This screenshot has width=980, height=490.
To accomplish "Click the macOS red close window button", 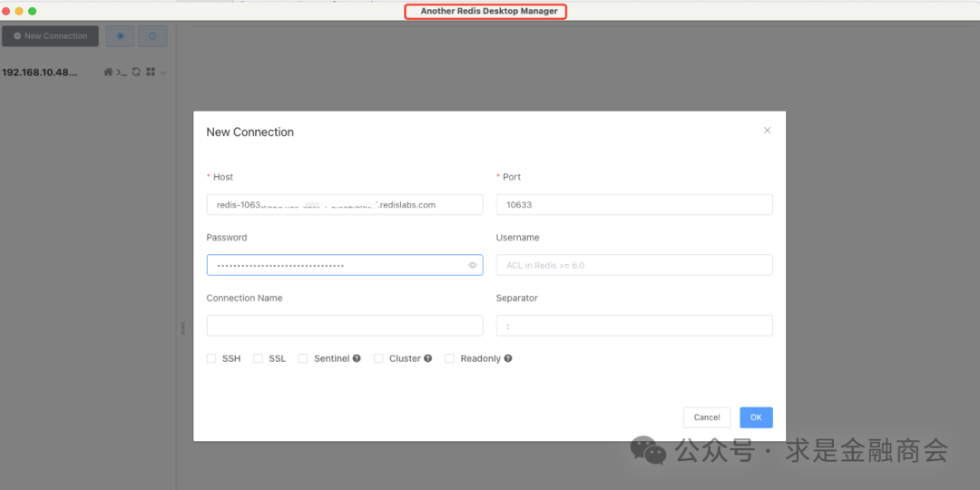I will (6, 11).
